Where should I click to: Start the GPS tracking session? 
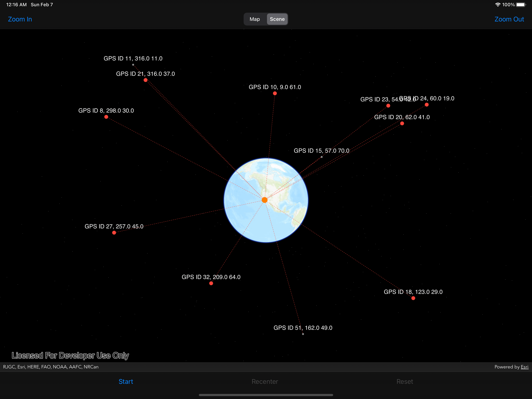126,381
